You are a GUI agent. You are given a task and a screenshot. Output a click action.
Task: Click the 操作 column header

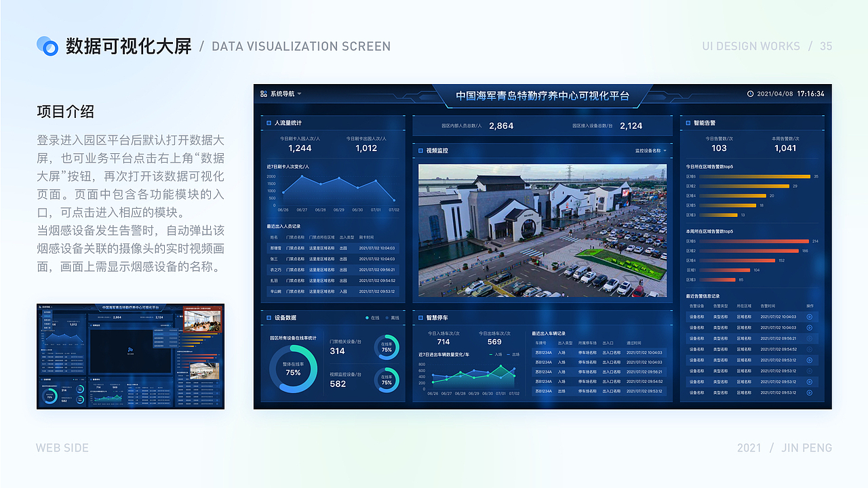click(x=810, y=306)
